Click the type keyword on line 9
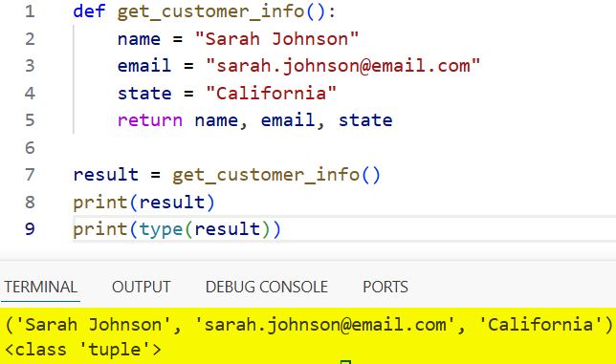Image resolution: width=616 pixels, height=364 pixels. (161, 229)
